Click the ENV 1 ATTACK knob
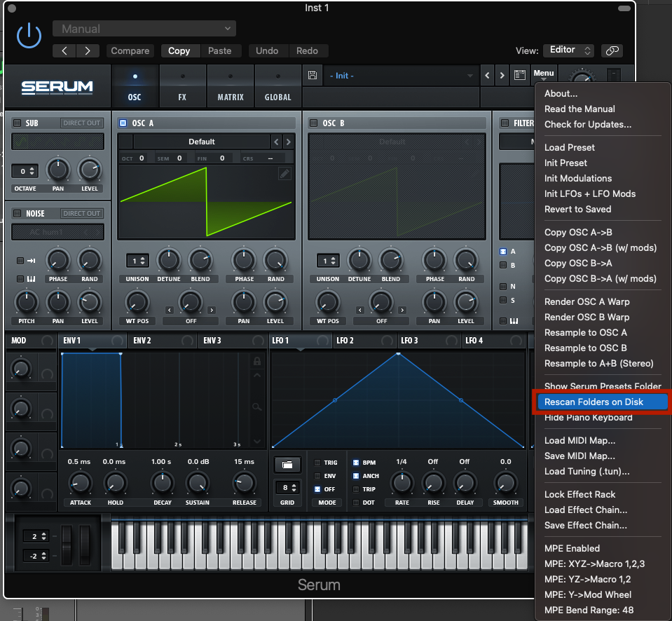Viewport: 672px width, 621px height. click(80, 483)
